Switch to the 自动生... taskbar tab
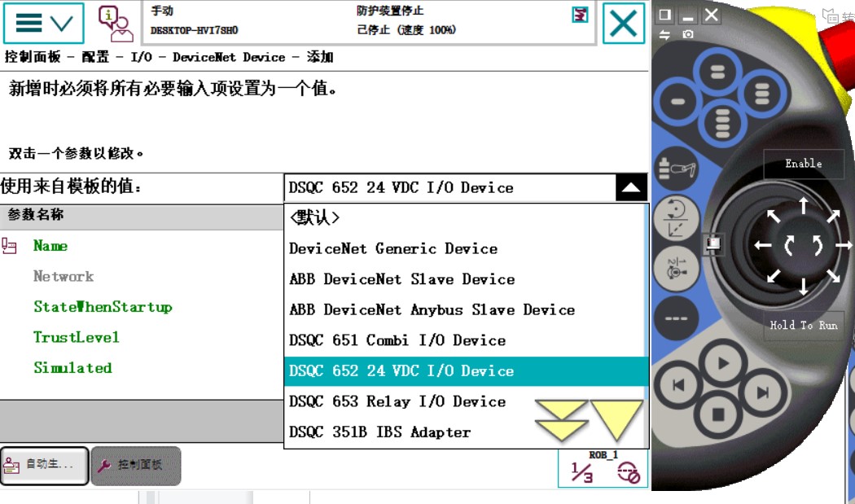Viewport: 855px width, 504px height. click(44, 465)
